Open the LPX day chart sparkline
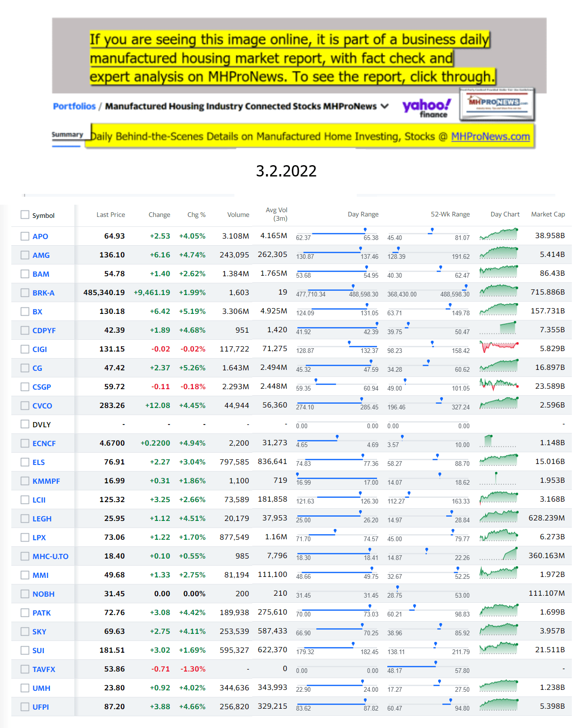585x728 pixels. tap(499, 535)
